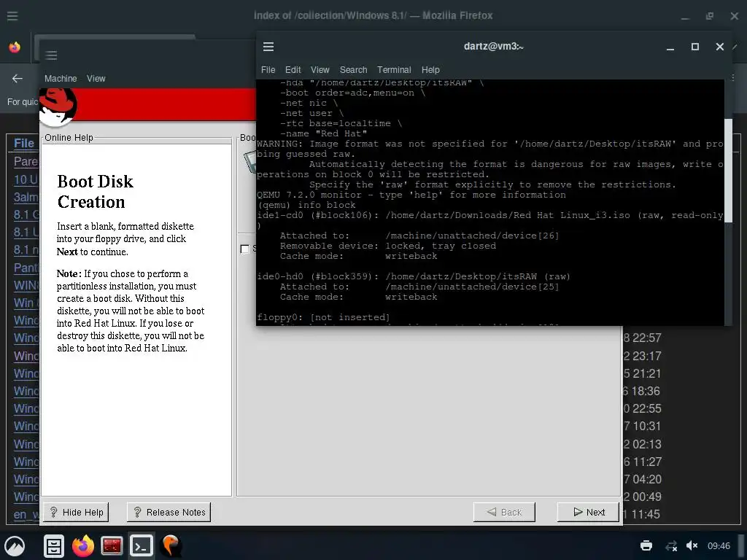Open the Terminal menu in the terminal
The height and width of the screenshot is (560, 747).
pyautogui.click(x=394, y=70)
